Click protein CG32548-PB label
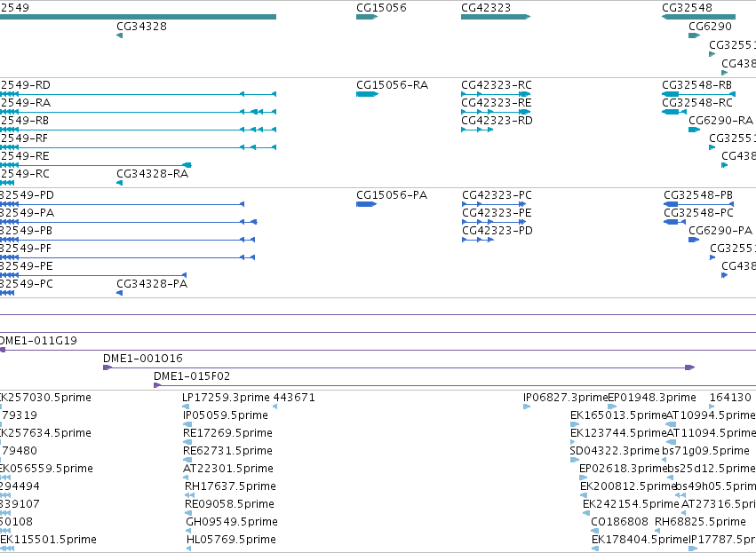 pyautogui.click(x=698, y=195)
